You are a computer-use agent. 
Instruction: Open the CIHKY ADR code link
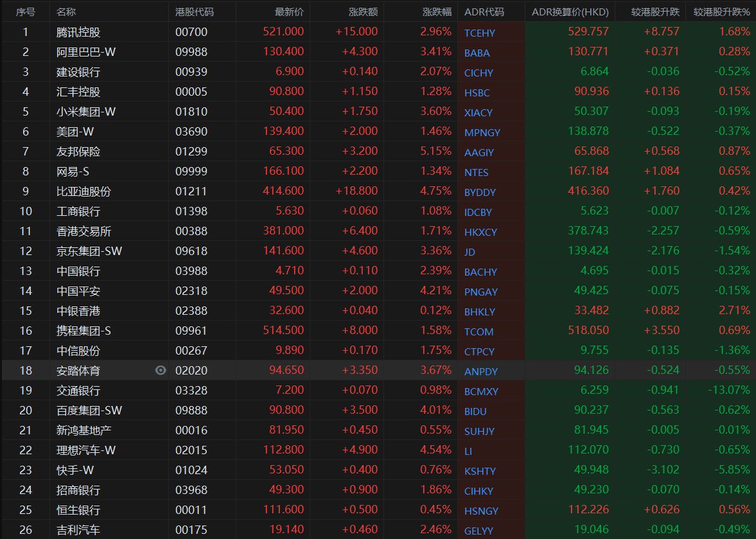479,491
